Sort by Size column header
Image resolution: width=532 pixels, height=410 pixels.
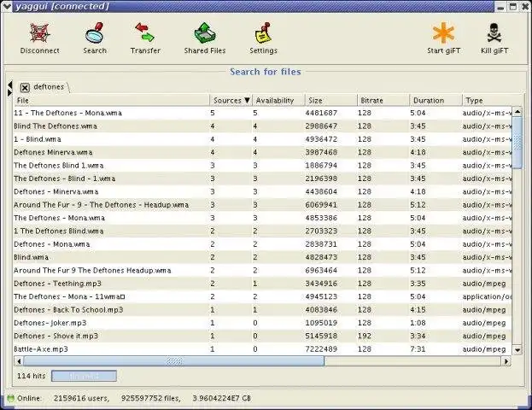click(330, 101)
